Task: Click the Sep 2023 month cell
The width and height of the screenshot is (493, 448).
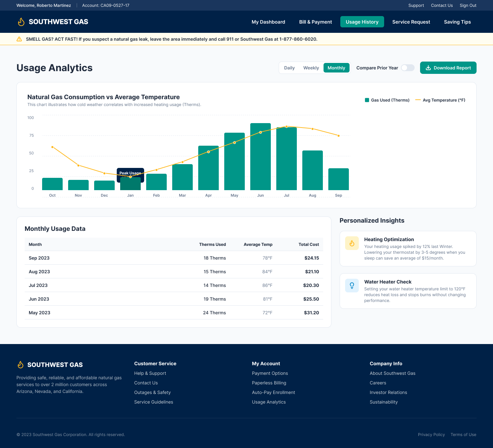Action: (39, 258)
